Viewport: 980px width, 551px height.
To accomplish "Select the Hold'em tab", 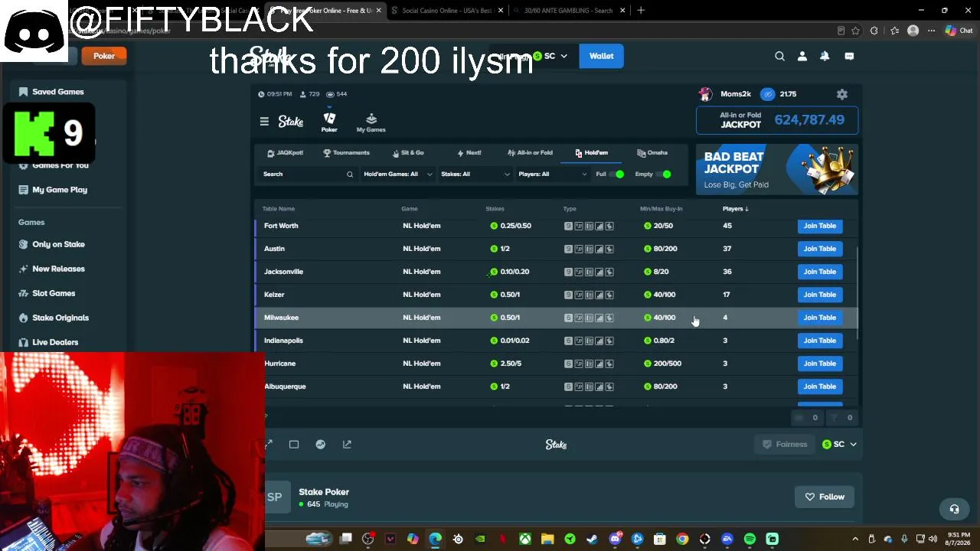I will coord(591,153).
